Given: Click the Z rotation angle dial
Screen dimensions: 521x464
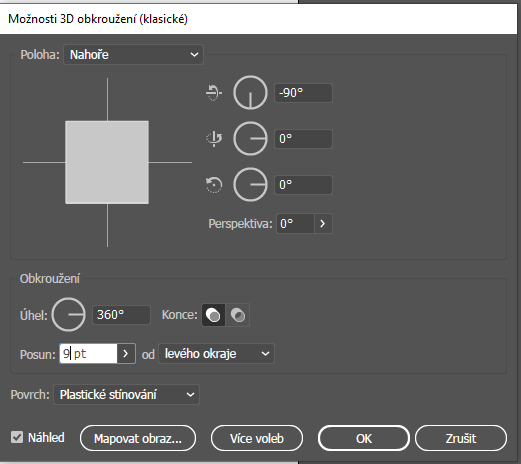Looking at the screenshot, I should pos(250,185).
